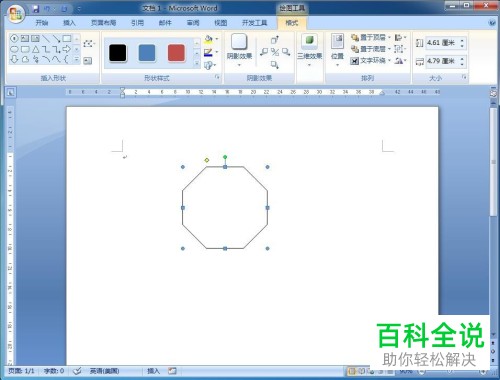Screen dimensions: 500x380
Task: Open the 开发工具 (Developer) tab
Action: [255, 23]
